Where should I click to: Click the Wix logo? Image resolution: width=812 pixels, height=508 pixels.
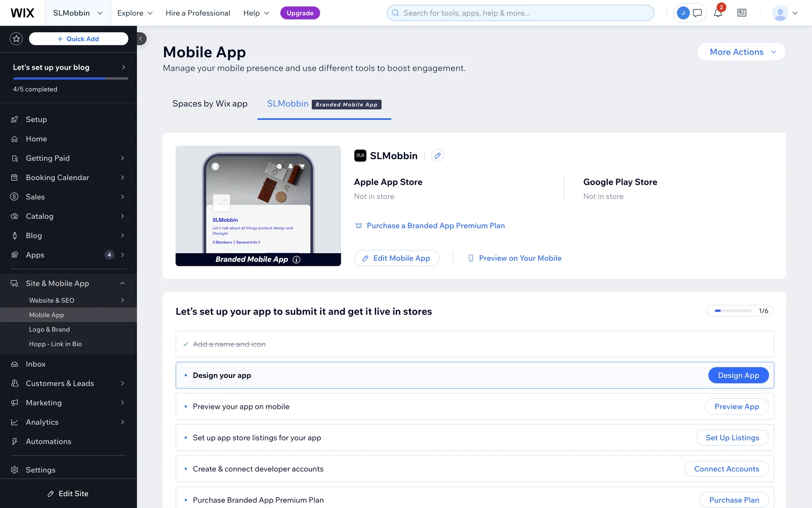tap(22, 13)
